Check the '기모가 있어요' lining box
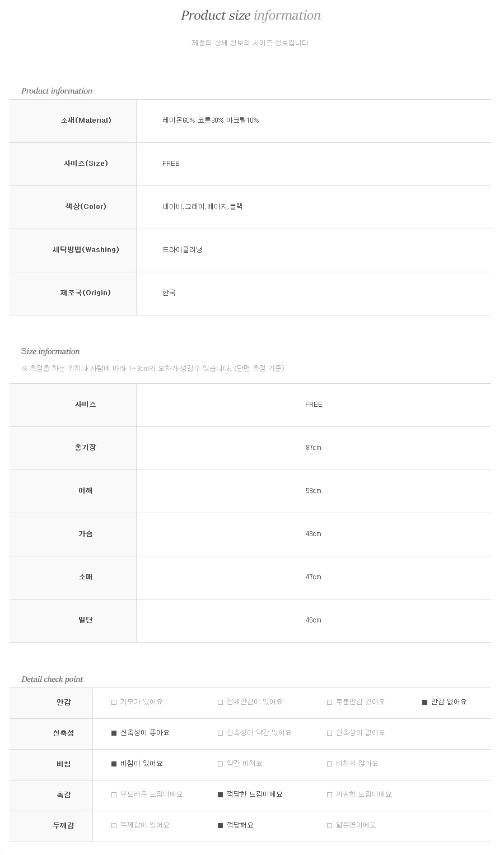The image size is (504, 855). pos(114,702)
